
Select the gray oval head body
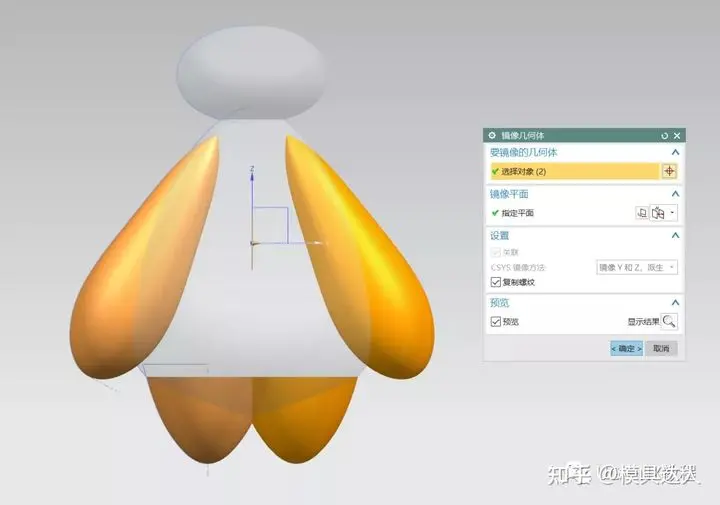(251, 73)
